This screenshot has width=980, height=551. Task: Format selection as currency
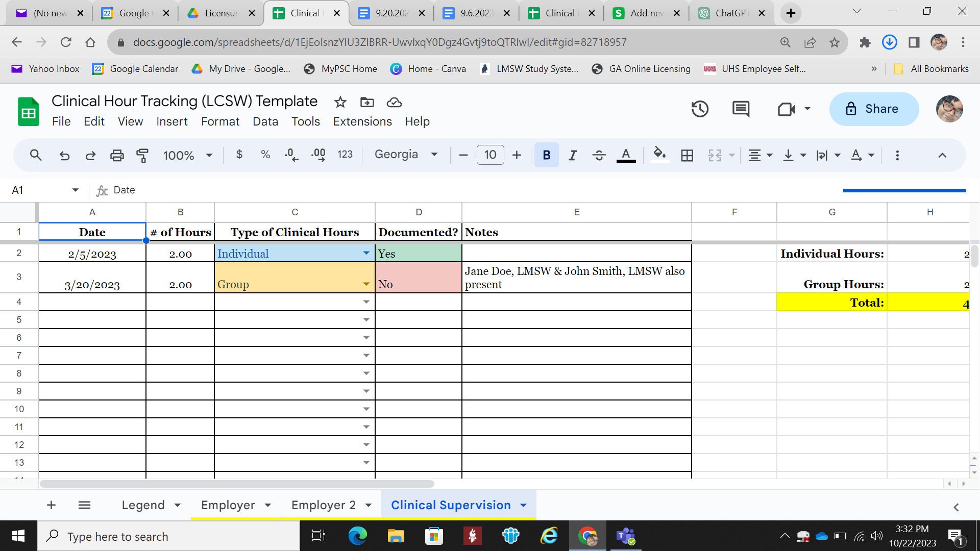239,155
